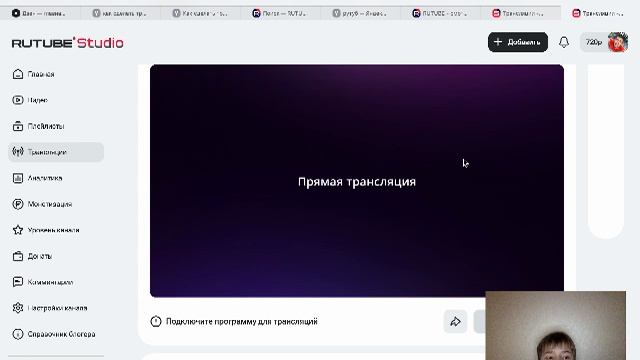This screenshot has width=640, height=360.
Task: Select Трансляции in the sidebar
Action: click(56, 152)
